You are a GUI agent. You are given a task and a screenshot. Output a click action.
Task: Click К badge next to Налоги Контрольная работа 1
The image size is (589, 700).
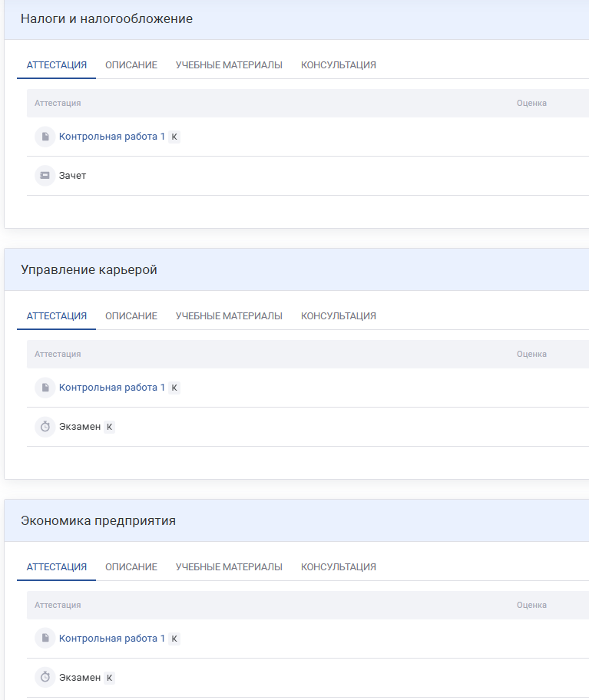click(x=174, y=137)
